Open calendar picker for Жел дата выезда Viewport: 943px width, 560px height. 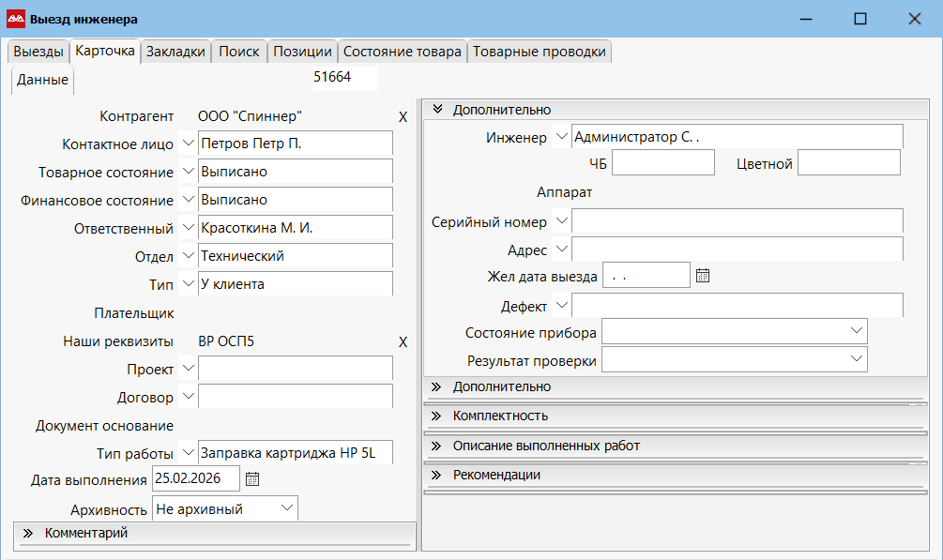tap(703, 276)
